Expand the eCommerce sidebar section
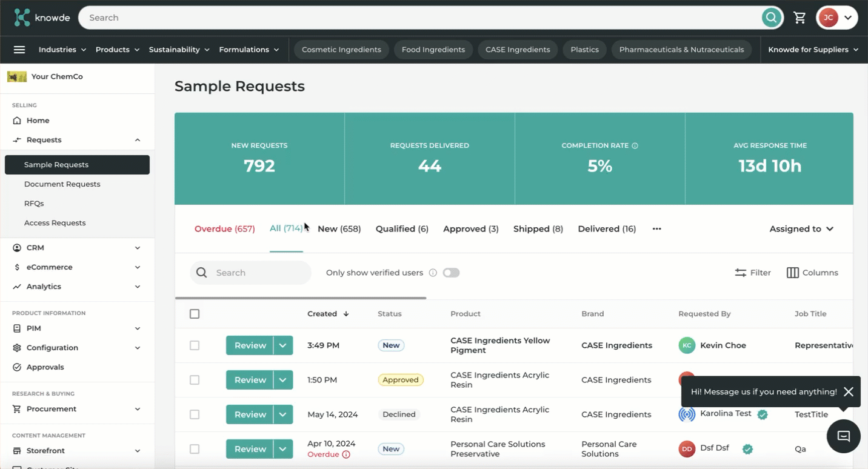868x469 pixels. coord(138,267)
